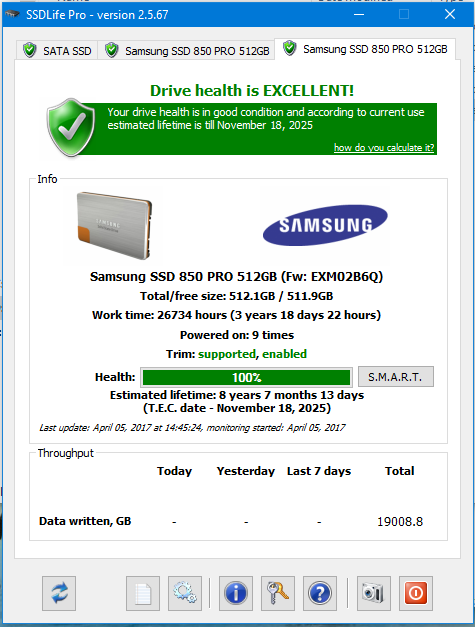The height and width of the screenshot is (627, 475).
Task: Click the firmware model name line
Action: click(236, 277)
